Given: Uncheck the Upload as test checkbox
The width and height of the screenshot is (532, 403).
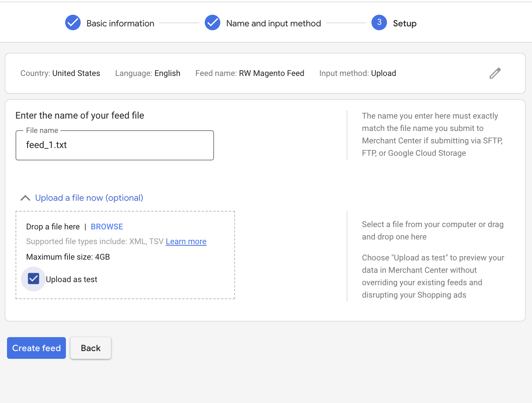Looking at the screenshot, I should (34, 279).
